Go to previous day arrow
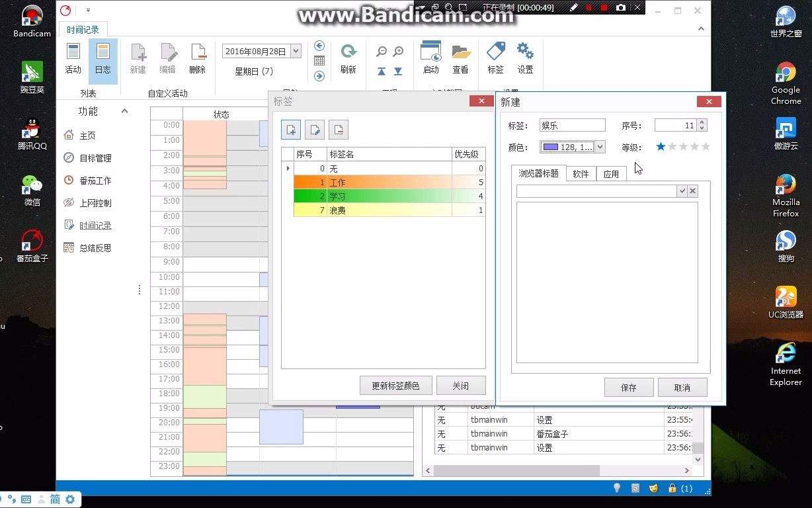This screenshot has width=812, height=508. click(319, 46)
